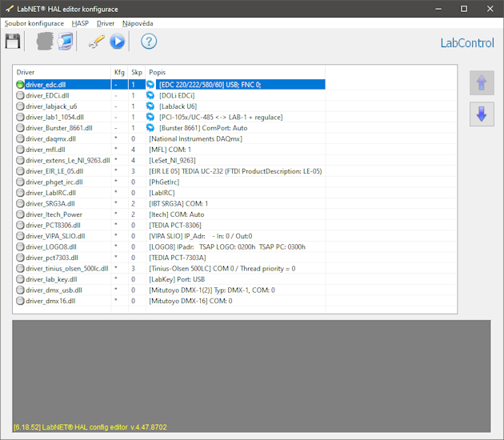Click the Popis column header
The image size is (504, 440).
coord(235,72)
